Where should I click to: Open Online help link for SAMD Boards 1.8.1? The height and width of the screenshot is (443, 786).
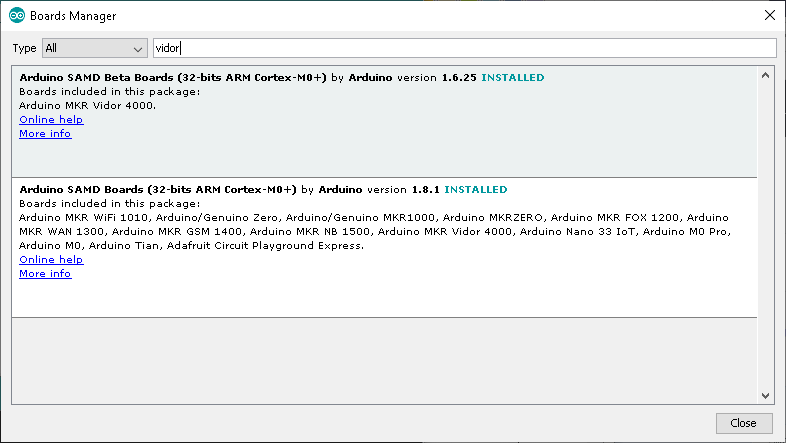[x=51, y=260]
